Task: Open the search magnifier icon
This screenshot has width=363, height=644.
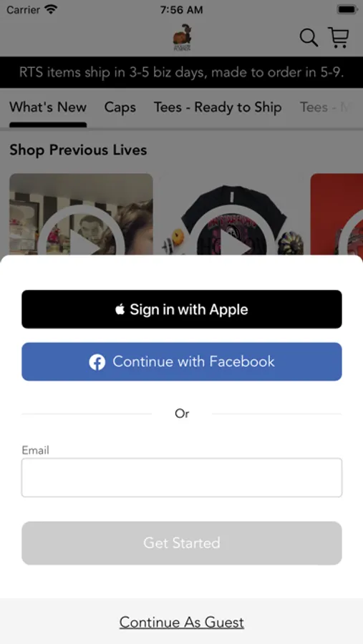Action: 309,38
